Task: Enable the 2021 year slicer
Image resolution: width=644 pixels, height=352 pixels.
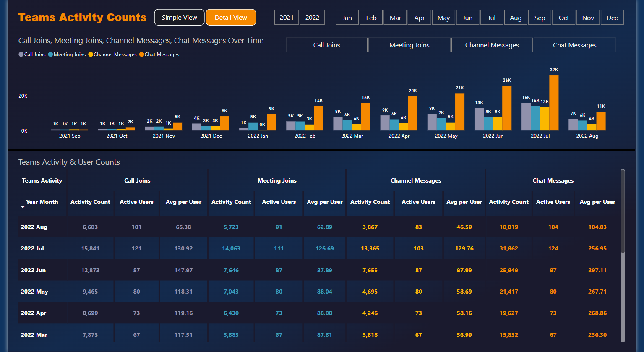Action: pyautogui.click(x=287, y=18)
